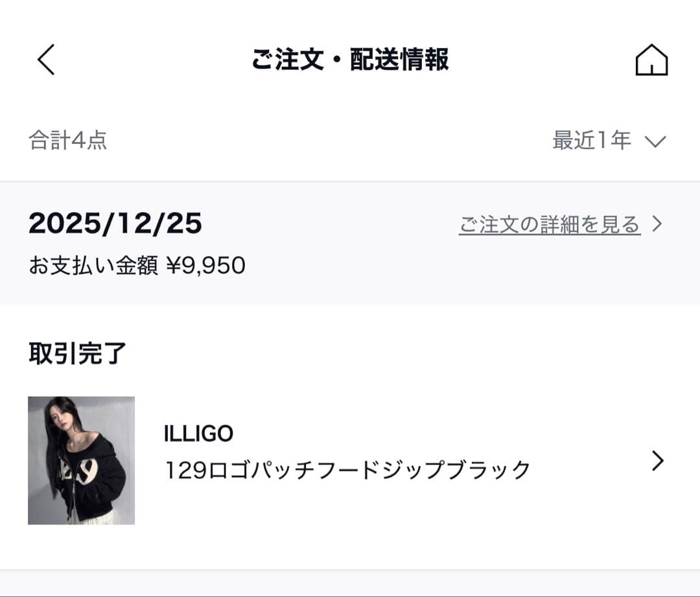Image resolution: width=700 pixels, height=597 pixels.
Task: Tap the home symbol beside the page title
Action: 651,61
